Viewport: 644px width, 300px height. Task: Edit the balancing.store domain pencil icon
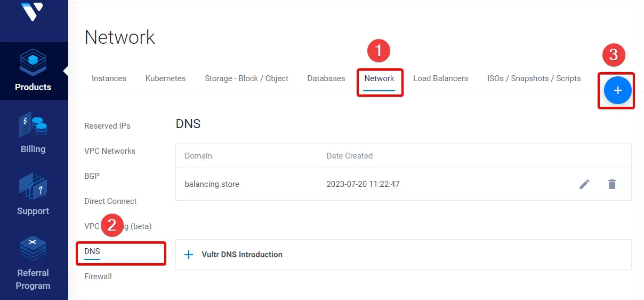tap(585, 184)
